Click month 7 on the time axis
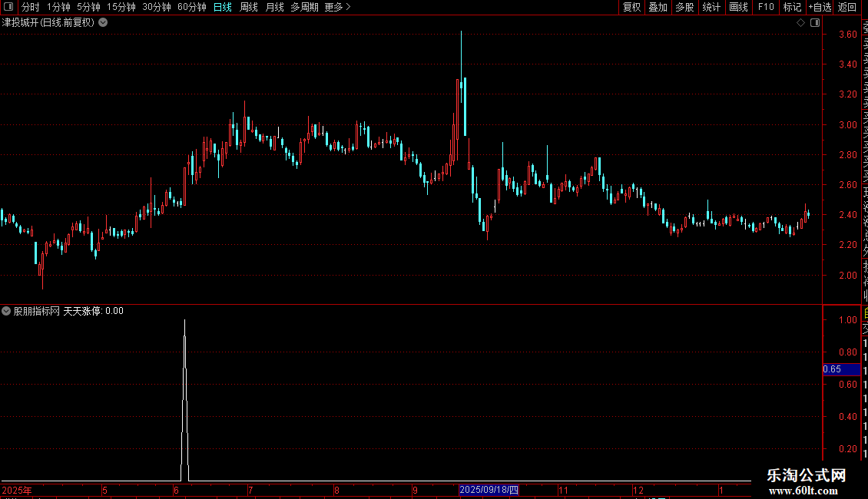 point(250,490)
